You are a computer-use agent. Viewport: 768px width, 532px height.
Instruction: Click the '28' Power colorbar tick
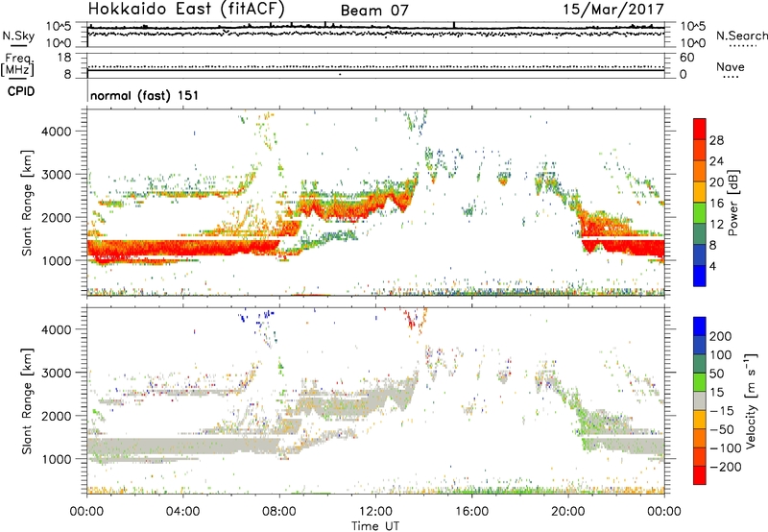[x=716, y=140]
